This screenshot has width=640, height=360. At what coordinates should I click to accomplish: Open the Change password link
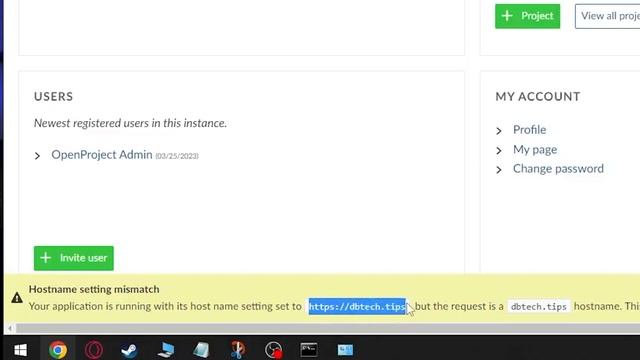point(558,169)
